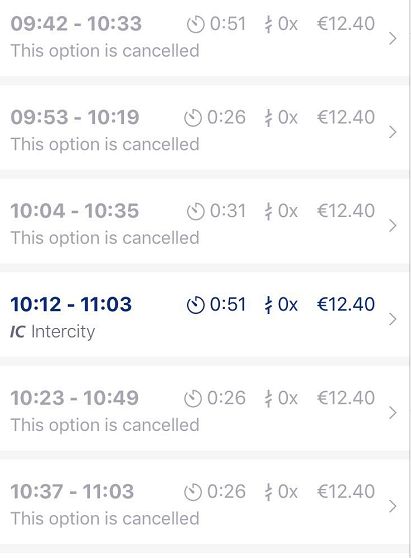Screen dimensions: 411x558
Task: Expand the 10:12 - 11:03 Intercity chevron
Action: point(392,319)
